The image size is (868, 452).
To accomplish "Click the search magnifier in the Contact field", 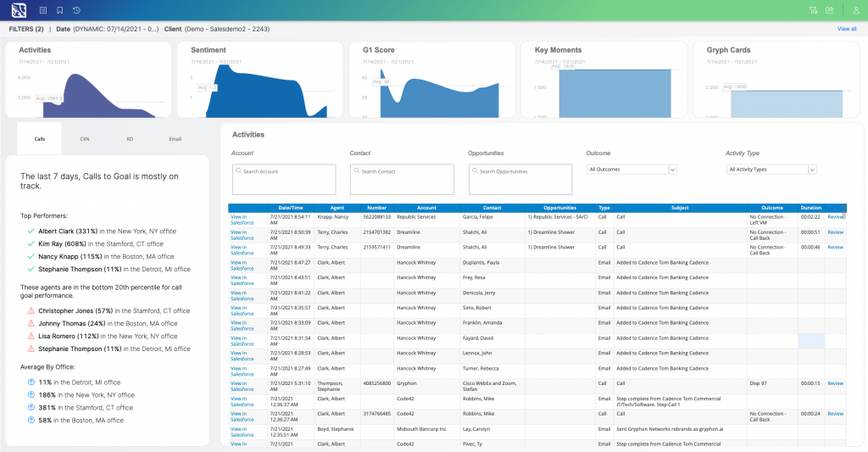I will [357, 171].
